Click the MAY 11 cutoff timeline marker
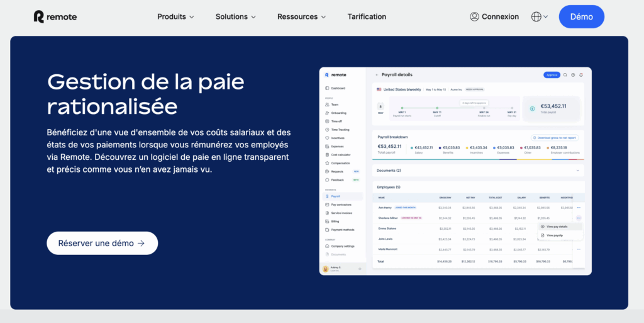 (x=437, y=108)
